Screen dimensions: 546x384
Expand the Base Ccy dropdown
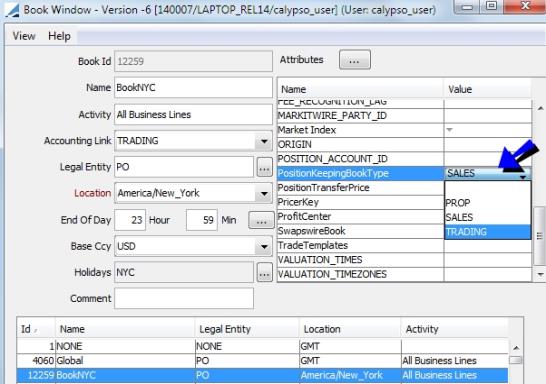(264, 247)
